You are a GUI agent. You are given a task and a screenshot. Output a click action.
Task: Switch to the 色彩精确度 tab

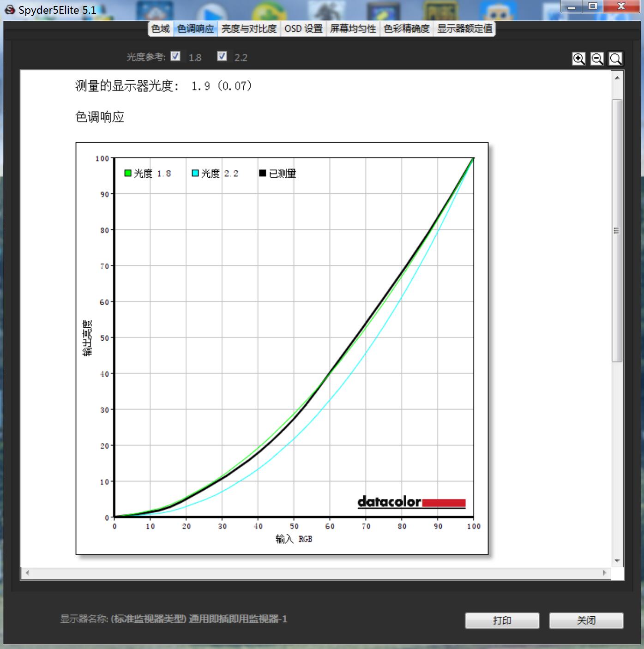pyautogui.click(x=407, y=29)
